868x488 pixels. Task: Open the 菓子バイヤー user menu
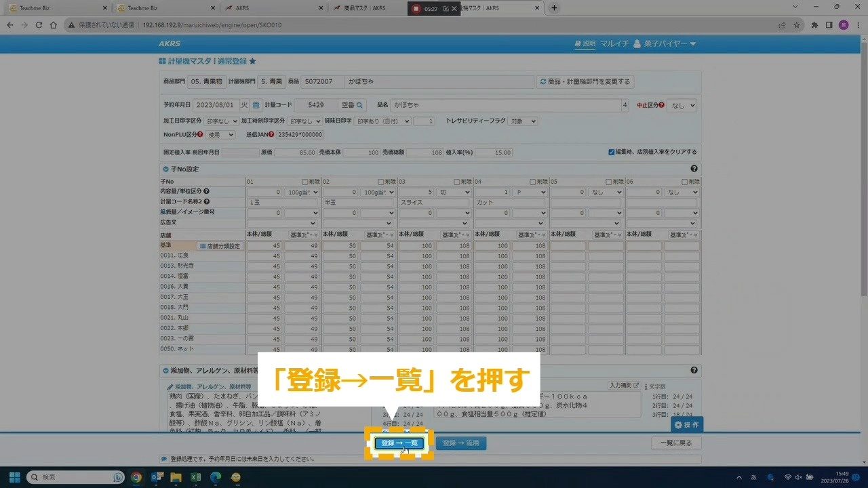tap(665, 43)
